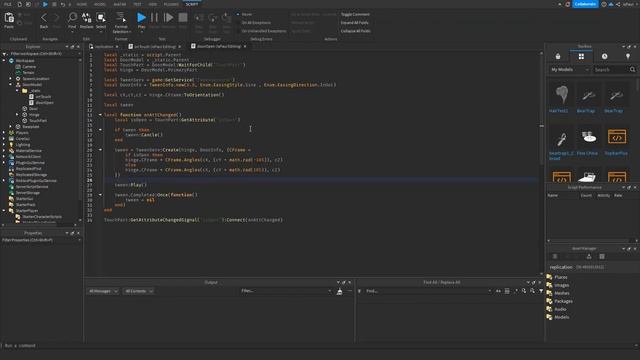Open the FILE menu
The height and width of the screenshot is (360, 640).
(x=8, y=4)
